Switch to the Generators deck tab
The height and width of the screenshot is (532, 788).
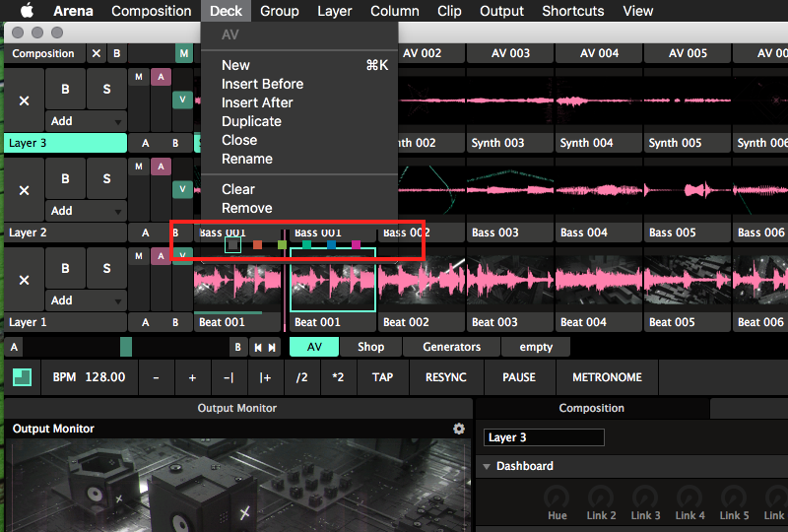[x=451, y=347]
